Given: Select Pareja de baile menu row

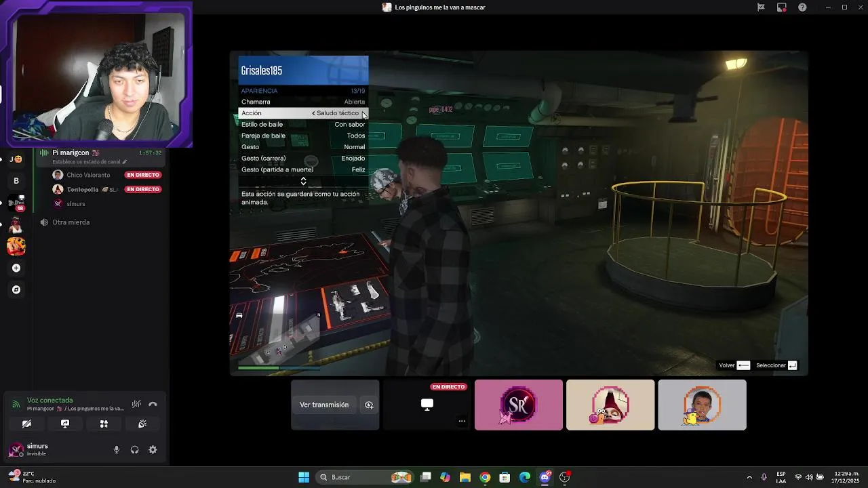Looking at the screenshot, I should tap(303, 136).
